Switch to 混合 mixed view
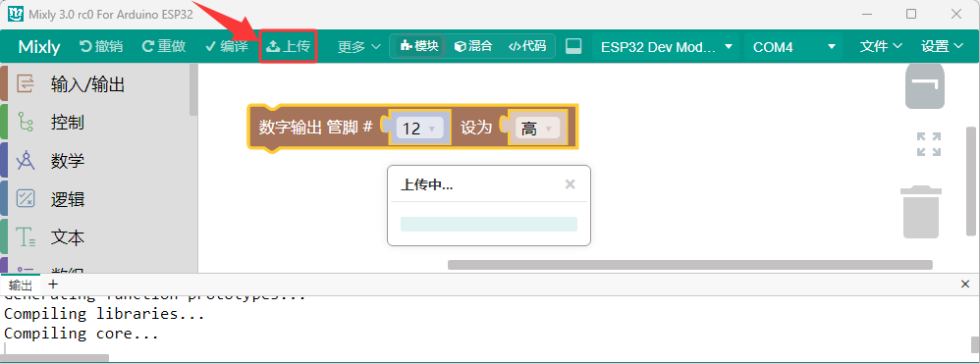 473,45
